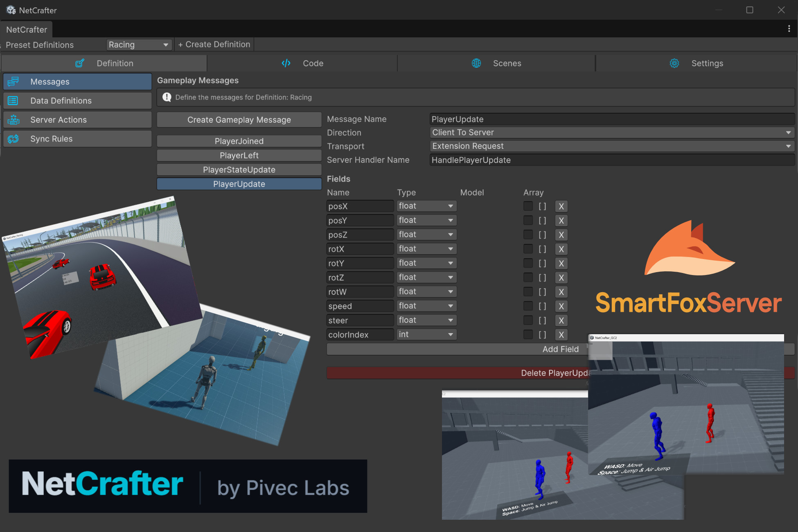
Task: Select the PlayerJoined message
Action: tap(239, 141)
